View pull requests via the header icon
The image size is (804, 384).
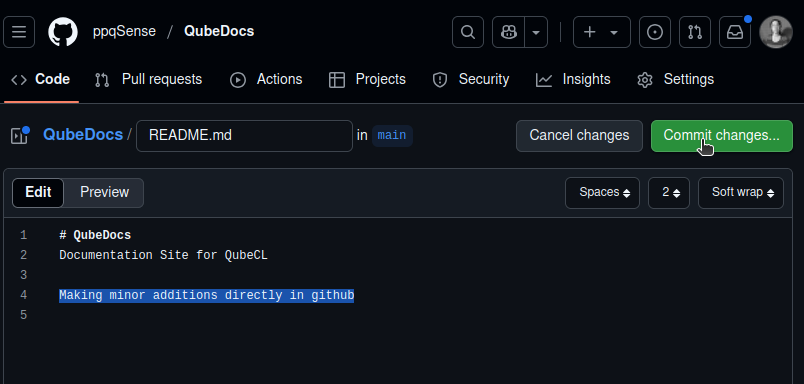click(695, 32)
